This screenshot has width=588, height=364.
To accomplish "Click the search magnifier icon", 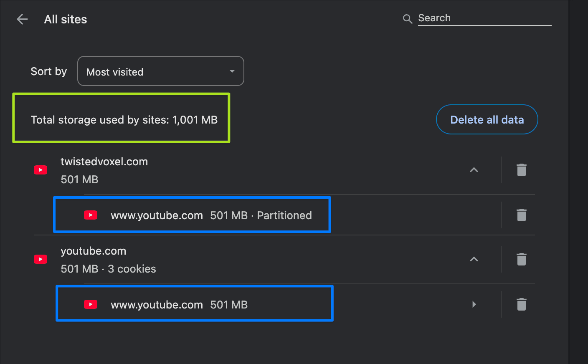I will 408,19.
